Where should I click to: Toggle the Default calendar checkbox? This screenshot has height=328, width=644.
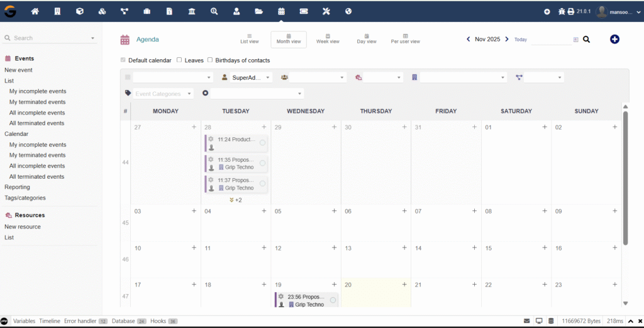[123, 60]
